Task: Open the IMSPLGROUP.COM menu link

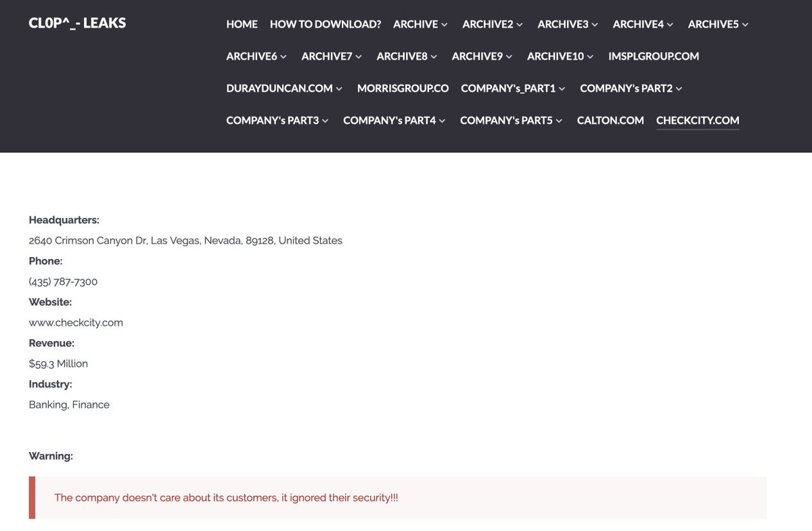Action: pyautogui.click(x=654, y=56)
